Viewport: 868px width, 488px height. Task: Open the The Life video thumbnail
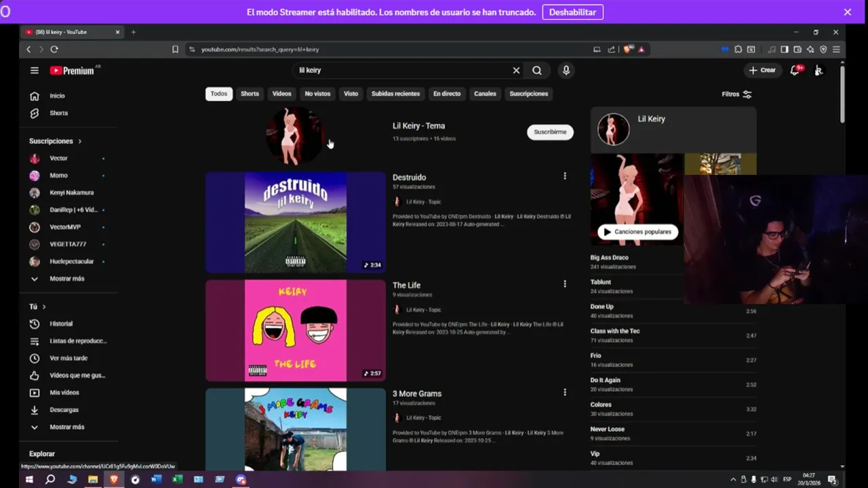tap(296, 331)
